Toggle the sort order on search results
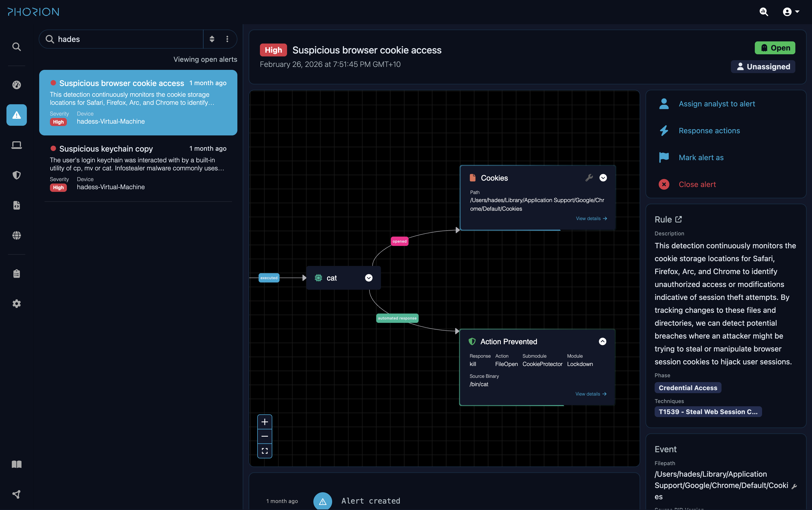This screenshot has width=812, height=510. click(x=212, y=39)
